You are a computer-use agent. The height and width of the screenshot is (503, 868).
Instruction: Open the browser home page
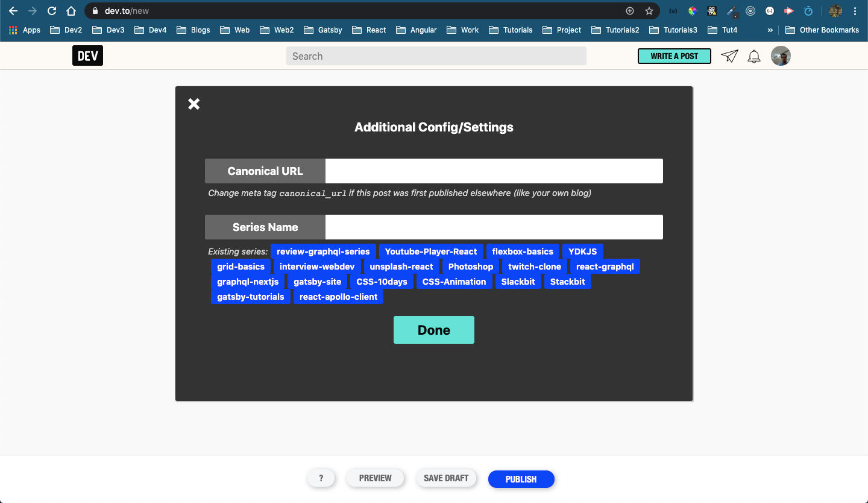pyautogui.click(x=71, y=11)
